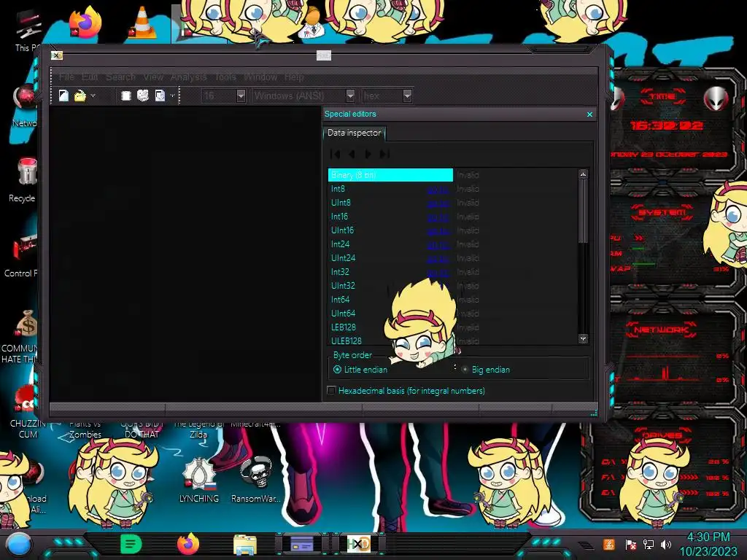Click previous arrow in Data inspector
747x560 pixels.
click(352, 154)
